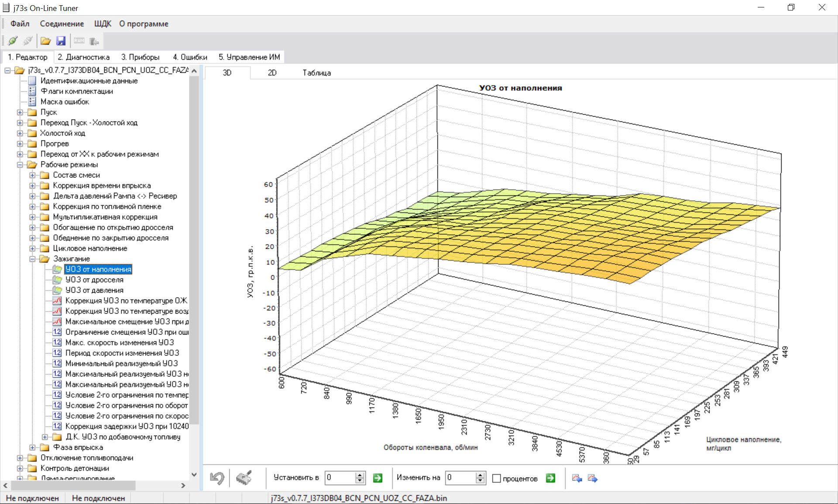
Task: Save firmware using the floppy disk icon
Action: click(x=61, y=41)
